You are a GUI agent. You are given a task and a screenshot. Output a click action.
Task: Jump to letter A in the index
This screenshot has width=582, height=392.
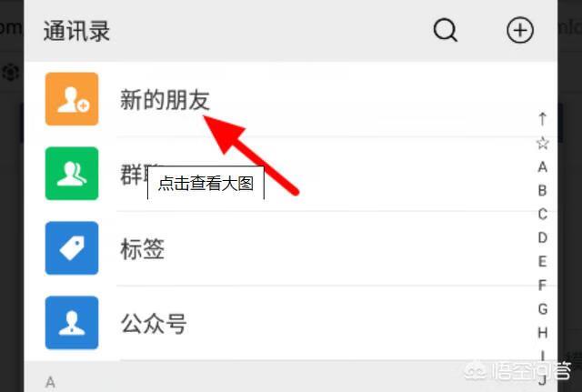point(542,167)
